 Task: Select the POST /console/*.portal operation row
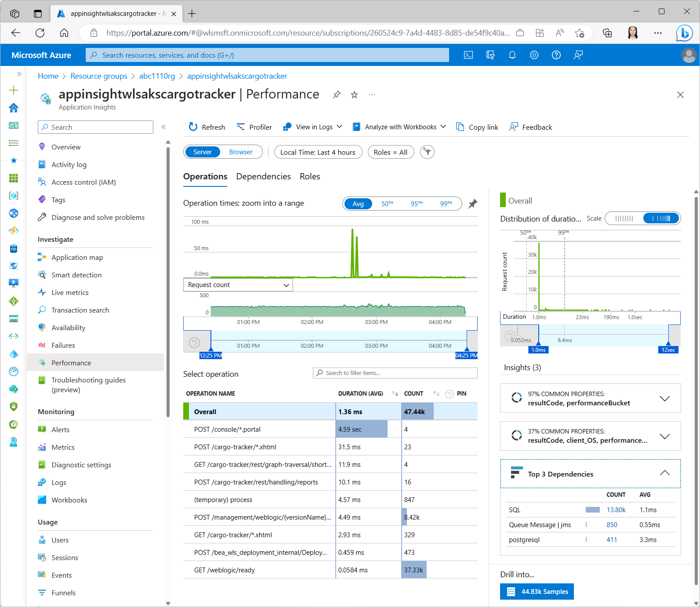330,429
